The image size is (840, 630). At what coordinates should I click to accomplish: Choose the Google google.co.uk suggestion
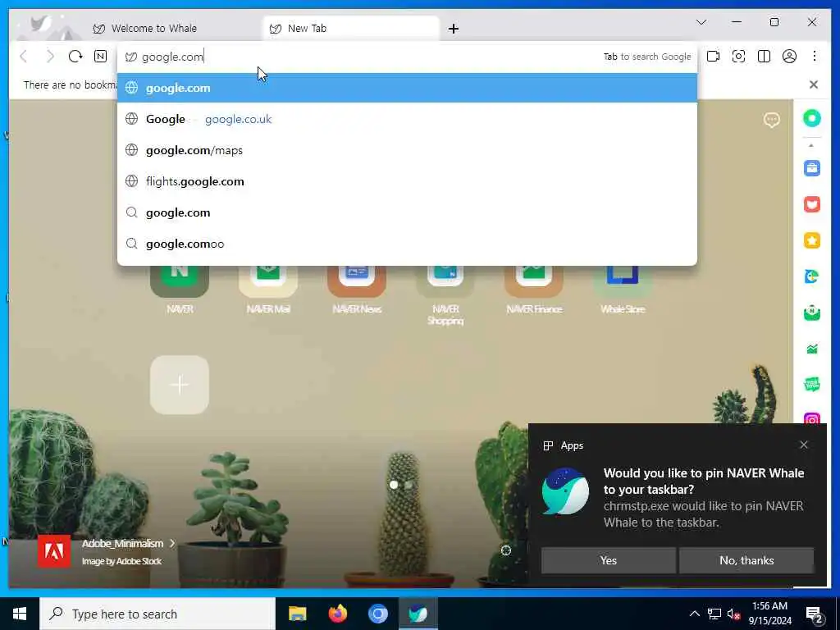coord(407,119)
